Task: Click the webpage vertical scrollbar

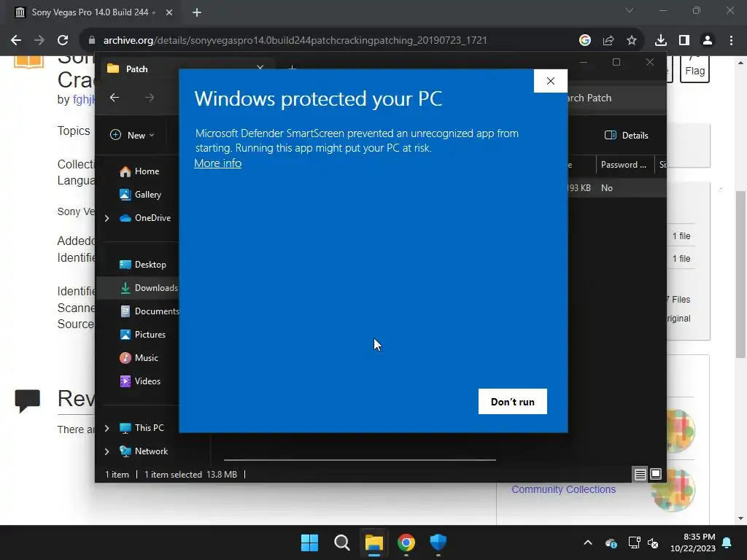Action: 740,274
